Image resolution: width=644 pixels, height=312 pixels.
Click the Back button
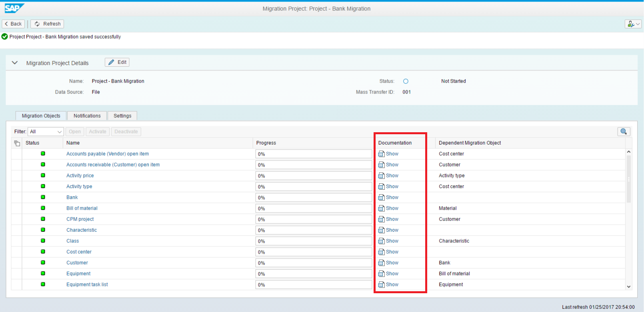tap(13, 24)
